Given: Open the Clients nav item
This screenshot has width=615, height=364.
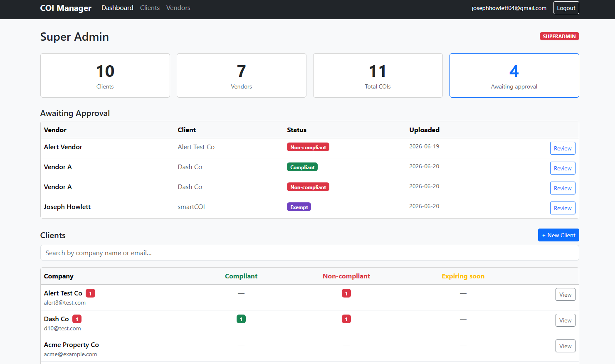Looking at the screenshot, I should coord(150,8).
